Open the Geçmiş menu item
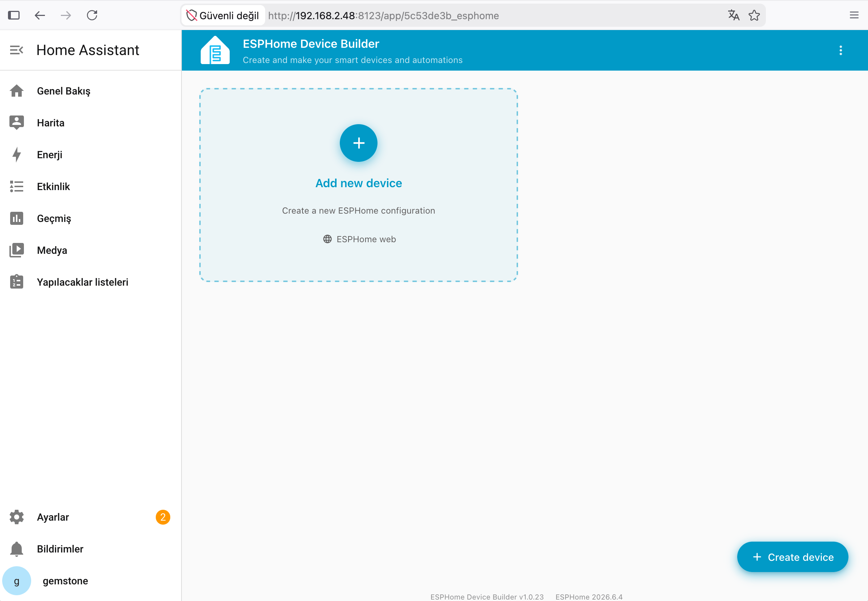The image size is (868, 601). click(x=91, y=218)
